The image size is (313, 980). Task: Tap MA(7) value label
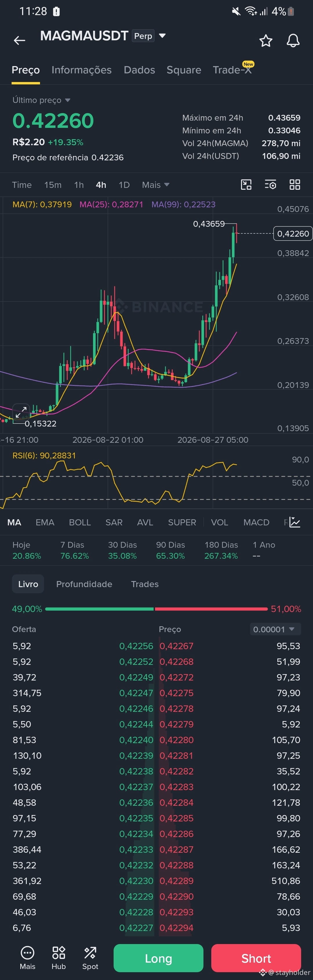pos(42,204)
